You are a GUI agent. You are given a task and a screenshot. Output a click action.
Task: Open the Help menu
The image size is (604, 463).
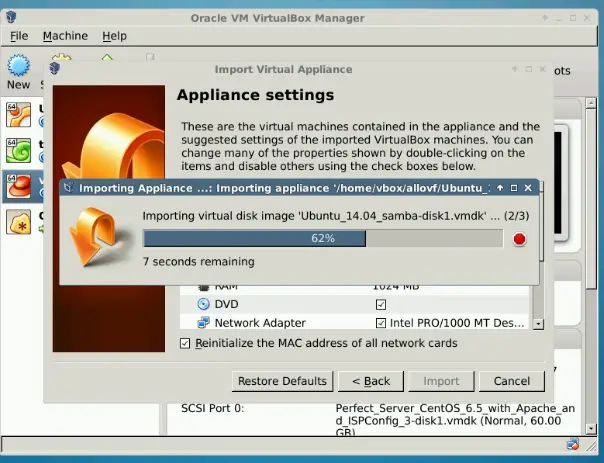[x=114, y=36]
